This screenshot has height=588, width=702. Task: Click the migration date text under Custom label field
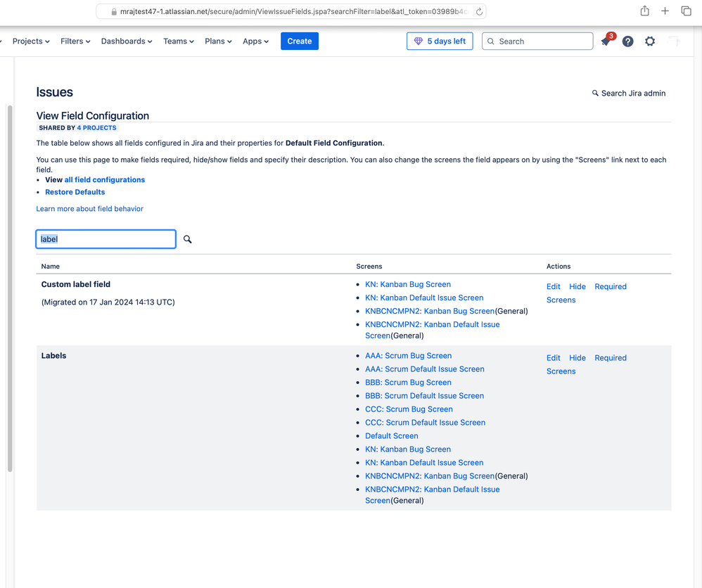pyautogui.click(x=108, y=302)
